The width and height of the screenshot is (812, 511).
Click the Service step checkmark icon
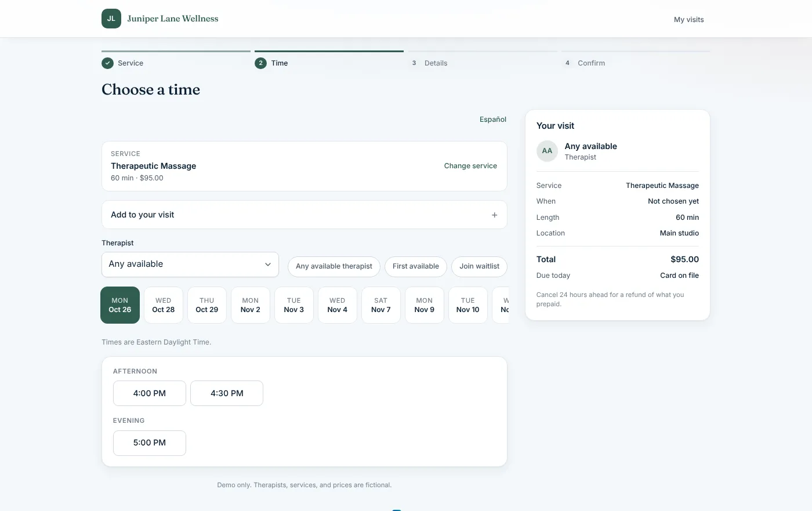tap(107, 63)
